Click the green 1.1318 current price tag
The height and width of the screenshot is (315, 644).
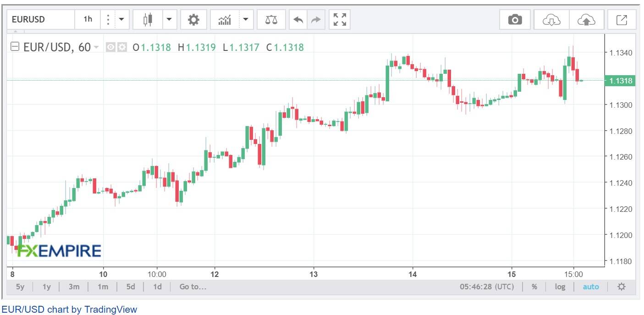coord(621,81)
